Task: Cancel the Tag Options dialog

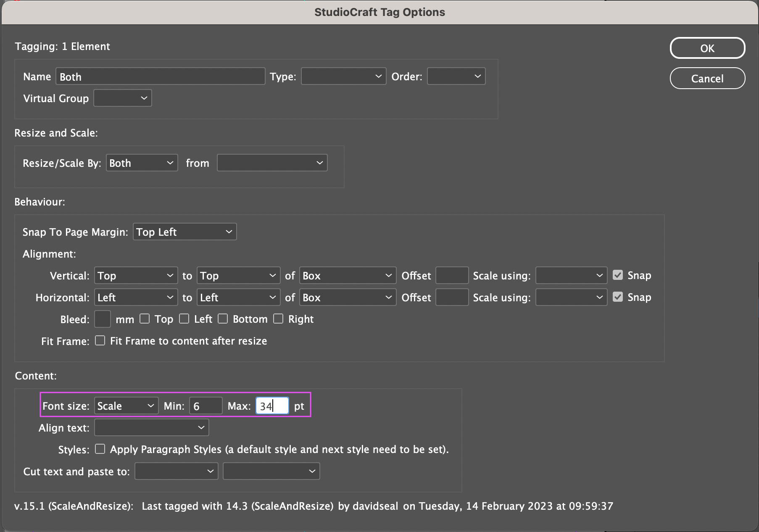Action: pyautogui.click(x=707, y=79)
